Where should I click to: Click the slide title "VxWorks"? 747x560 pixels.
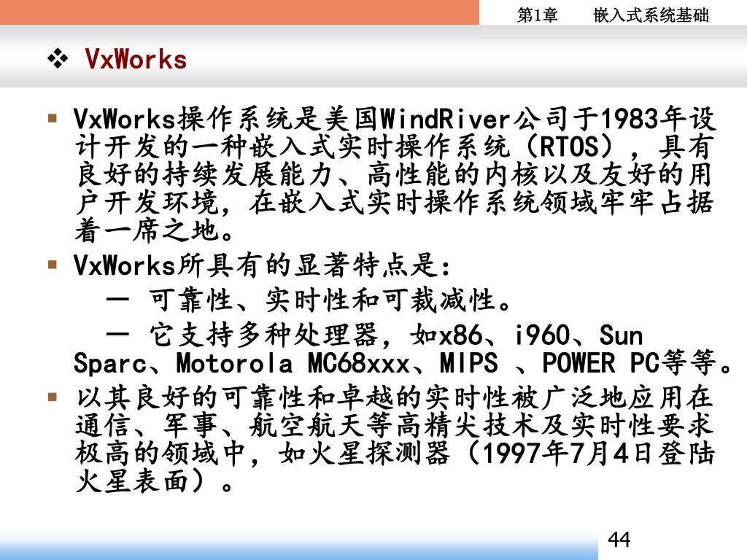pos(136,59)
